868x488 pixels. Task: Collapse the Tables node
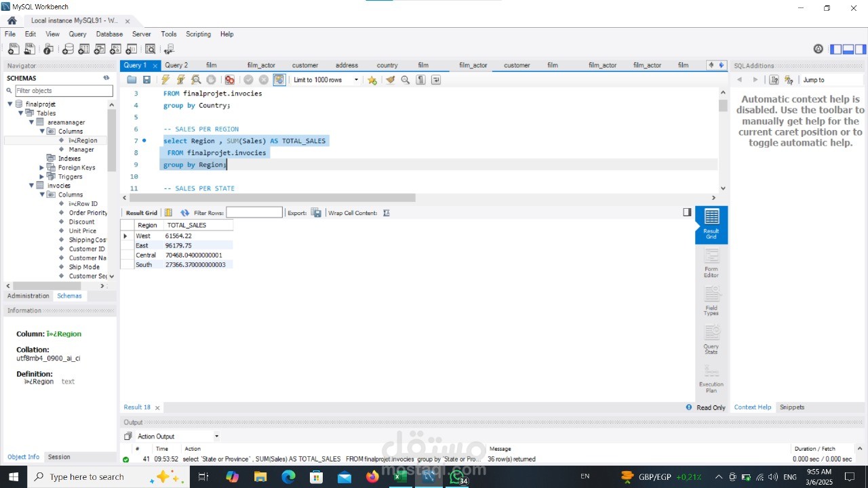pyautogui.click(x=21, y=113)
